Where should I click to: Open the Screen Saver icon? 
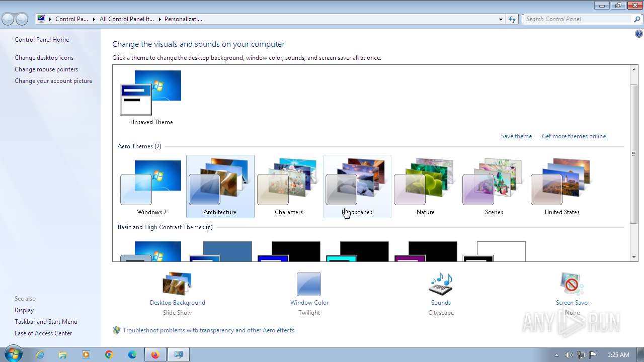[x=572, y=284]
